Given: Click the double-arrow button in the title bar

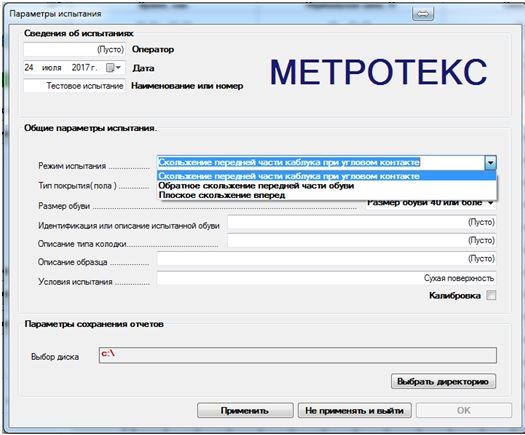Looking at the screenshot, I should click(x=423, y=14).
